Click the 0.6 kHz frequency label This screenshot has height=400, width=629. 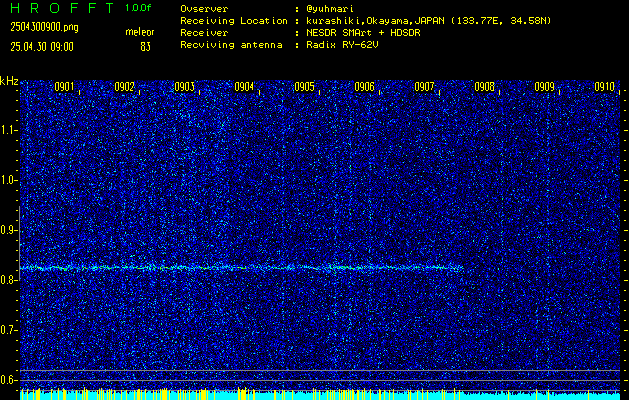(x=8, y=380)
